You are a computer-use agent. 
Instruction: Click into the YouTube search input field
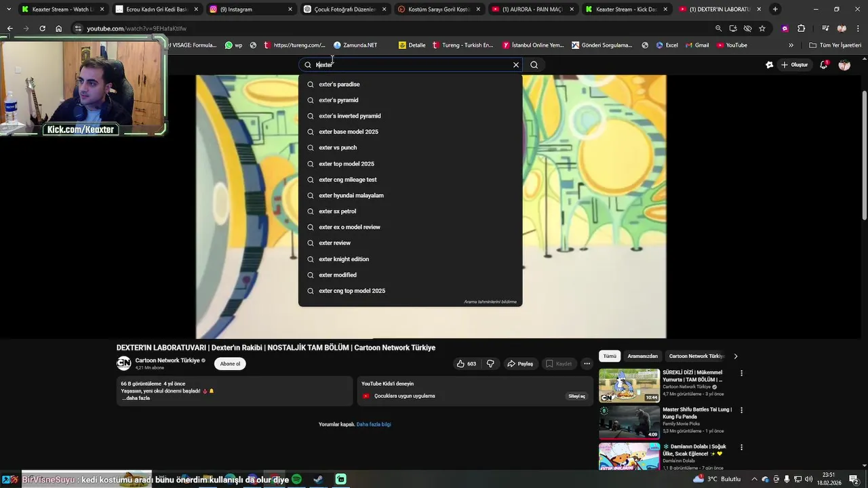pyautogui.click(x=410, y=65)
